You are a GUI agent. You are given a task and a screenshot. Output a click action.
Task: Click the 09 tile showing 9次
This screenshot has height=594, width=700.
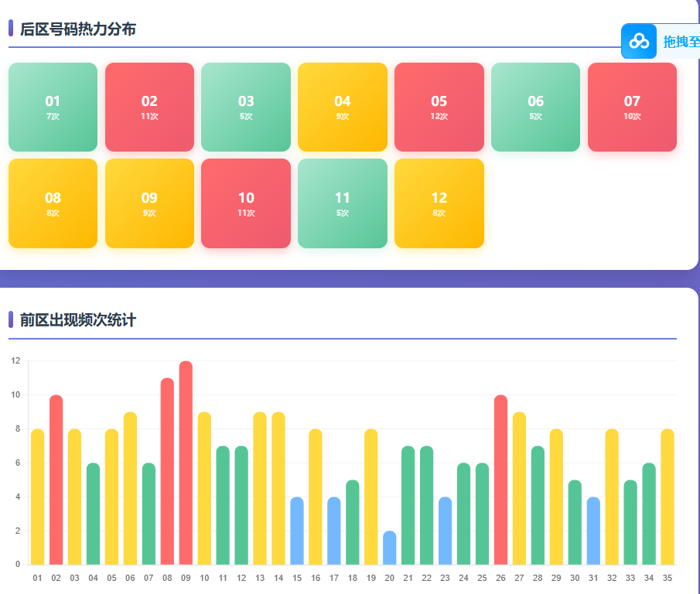(x=149, y=203)
